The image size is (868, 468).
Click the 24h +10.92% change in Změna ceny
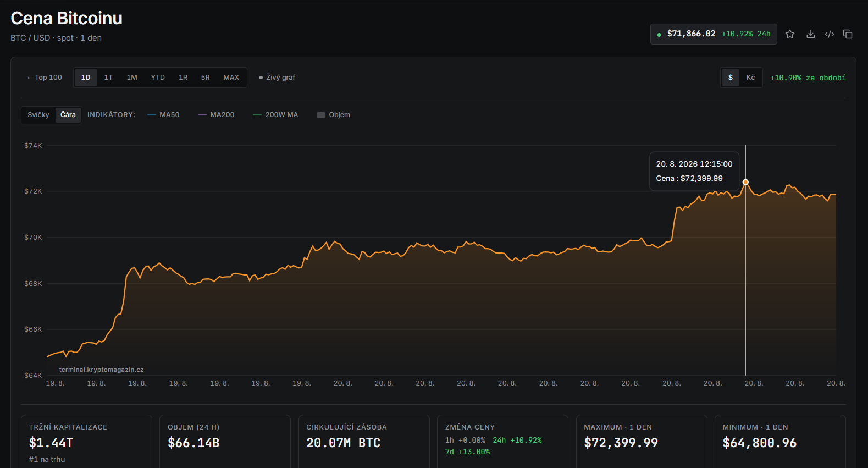tap(517, 440)
